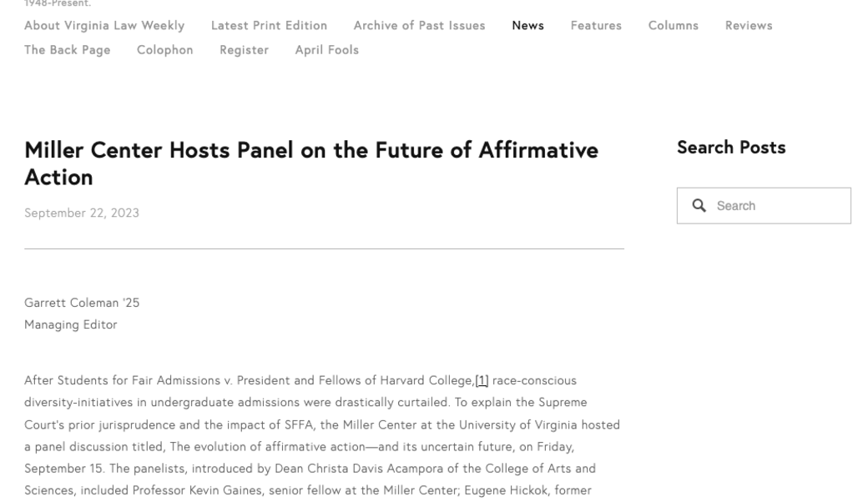Click the September 22, 2023 date
868x502 pixels.
tap(82, 213)
